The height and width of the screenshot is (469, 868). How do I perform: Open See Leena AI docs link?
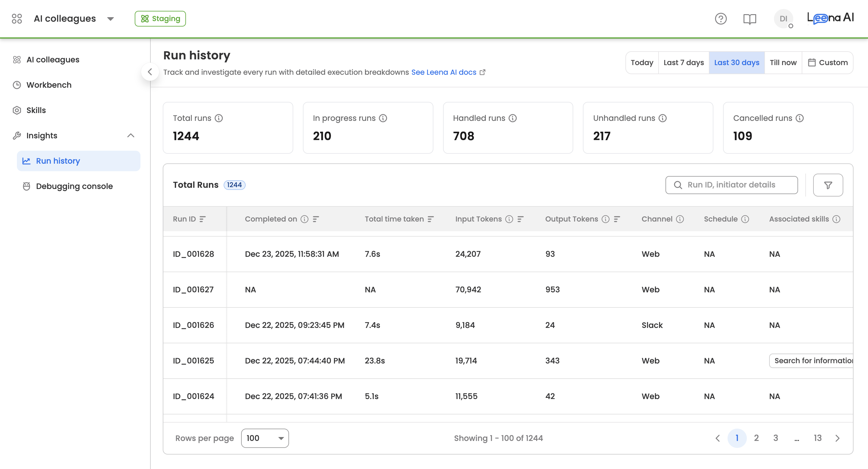443,72
